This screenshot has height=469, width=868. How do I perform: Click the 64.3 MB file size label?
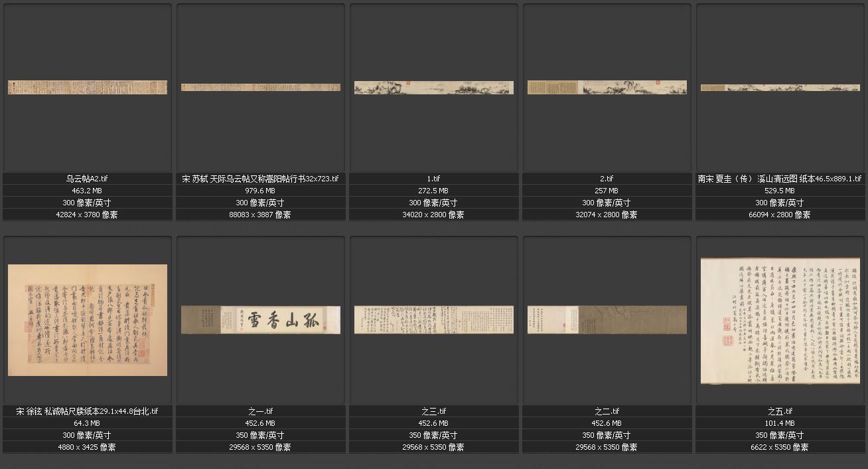click(88, 423)
